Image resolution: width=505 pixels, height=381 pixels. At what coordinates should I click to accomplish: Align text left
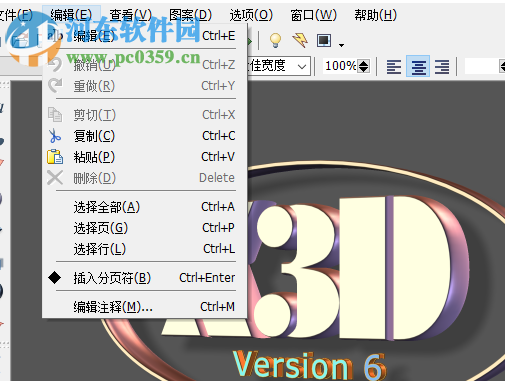(x=394, y=66)
